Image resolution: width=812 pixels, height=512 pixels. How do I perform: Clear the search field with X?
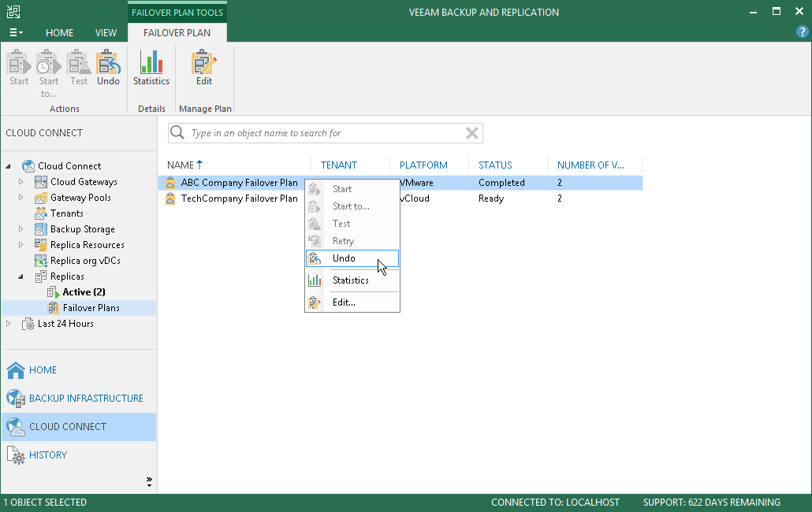(471, 133)
